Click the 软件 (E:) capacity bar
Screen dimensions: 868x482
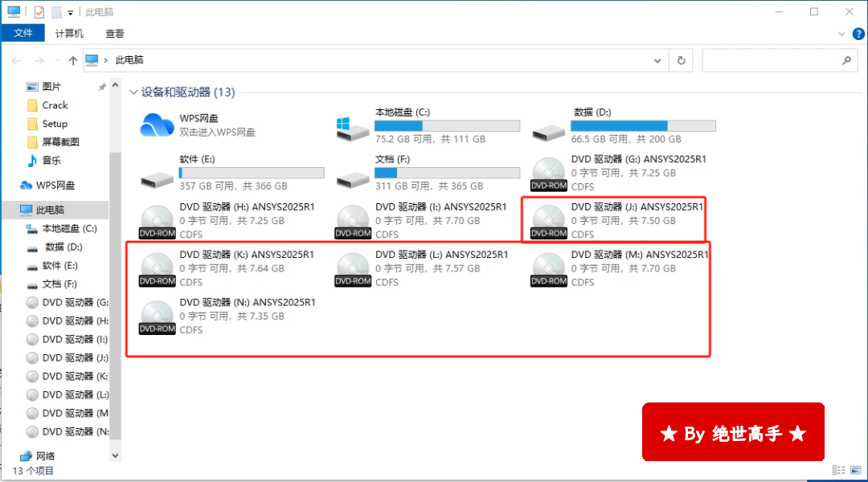pos(252,173)
